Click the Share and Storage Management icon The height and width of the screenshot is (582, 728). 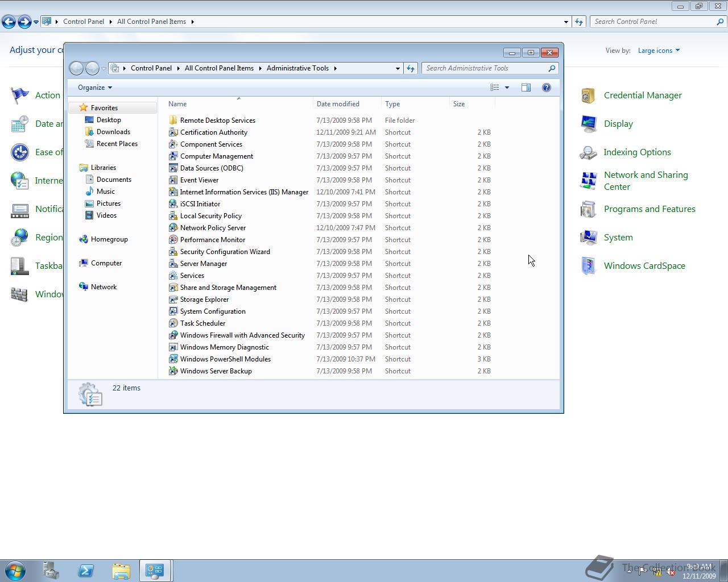(x=173, y=288)
